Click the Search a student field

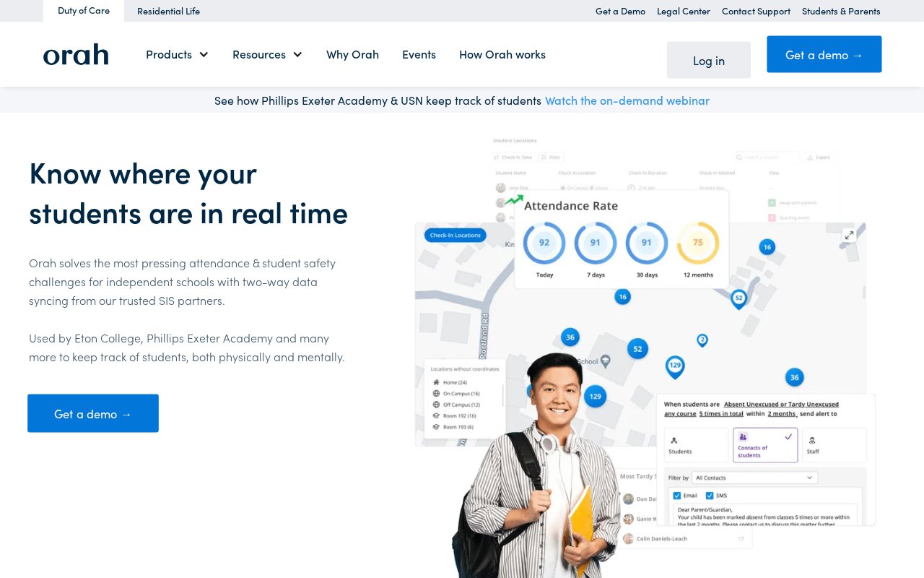click(767, 157)
